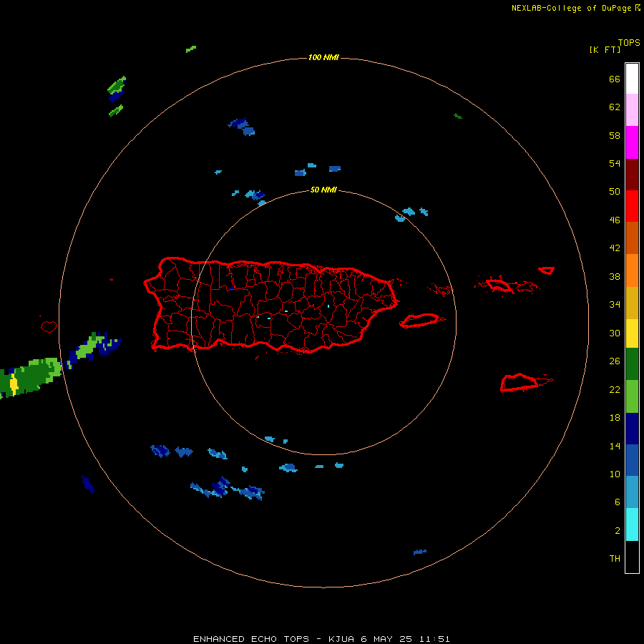The height and width of the screenshot is (644, 644).
Task: Click the 50 legend value
Action: coord(615,191)
